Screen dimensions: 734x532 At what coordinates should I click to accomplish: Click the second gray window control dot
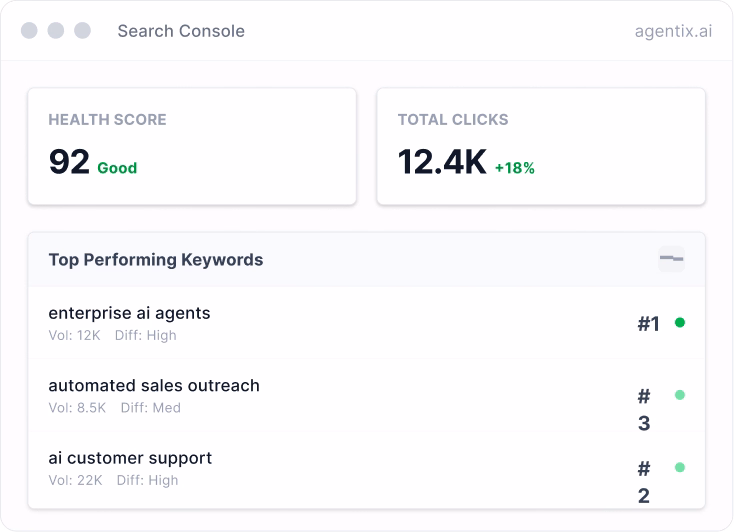click(x=56, y=30)
